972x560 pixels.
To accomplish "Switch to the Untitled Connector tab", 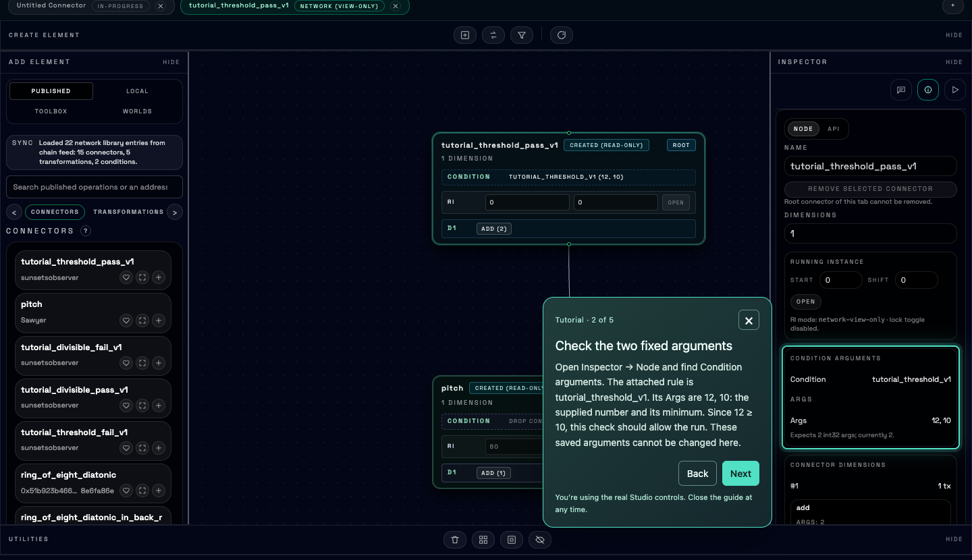I will pyautogui.click(x=51, y=6).
